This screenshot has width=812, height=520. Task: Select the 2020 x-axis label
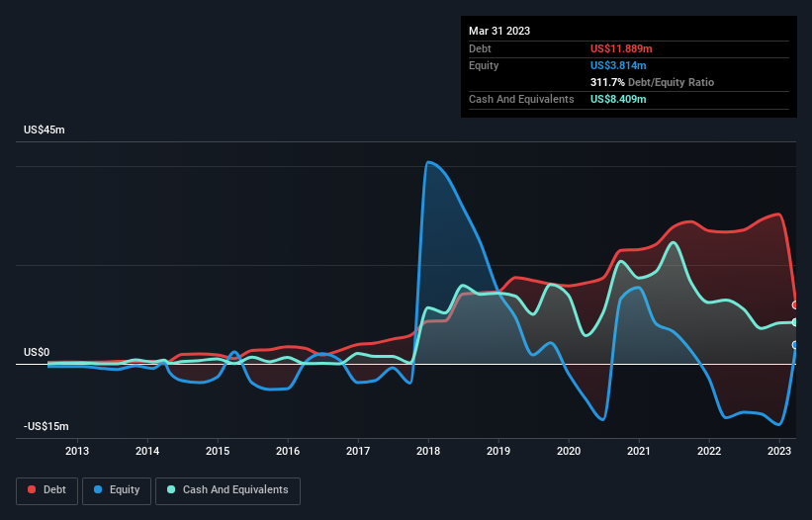click(x=569, y=451)
